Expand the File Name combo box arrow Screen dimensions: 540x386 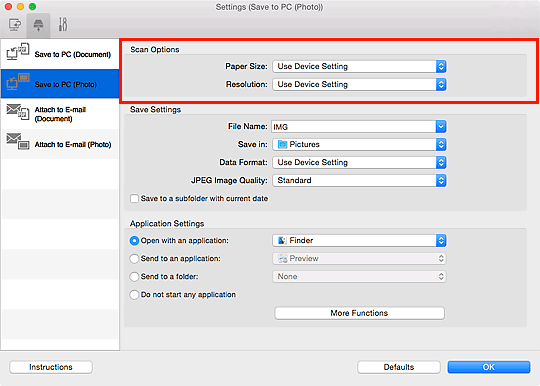(441, 127)
